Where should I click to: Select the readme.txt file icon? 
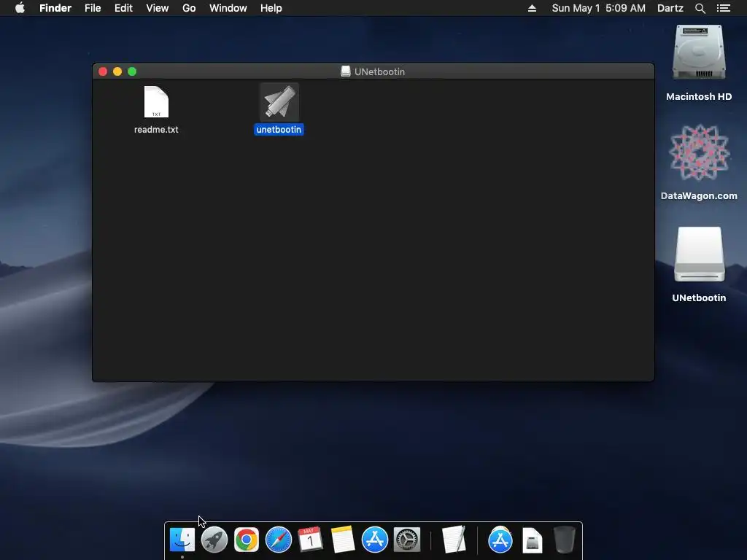[x=156, y=102]
